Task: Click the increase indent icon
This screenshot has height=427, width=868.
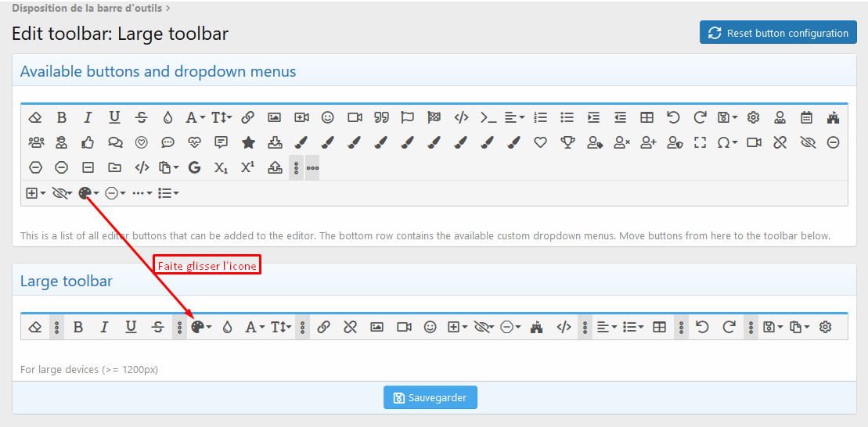Action: pos(593,117)
